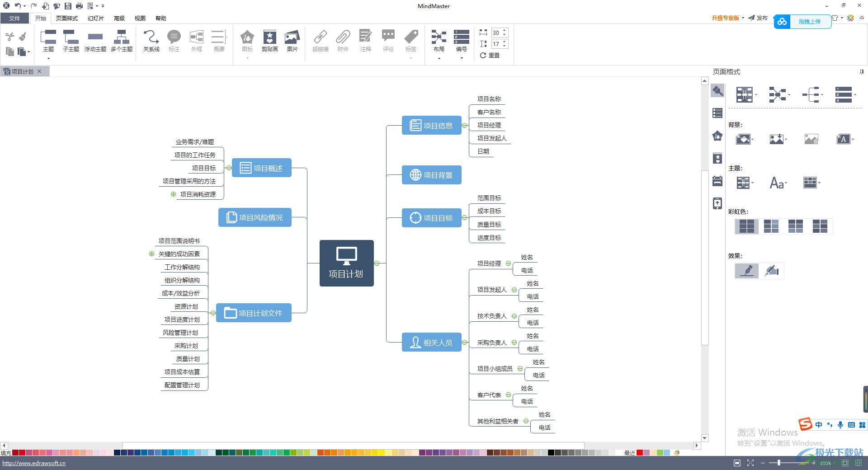
Task: Attach a file with 附件
Action: coord(343,41)
